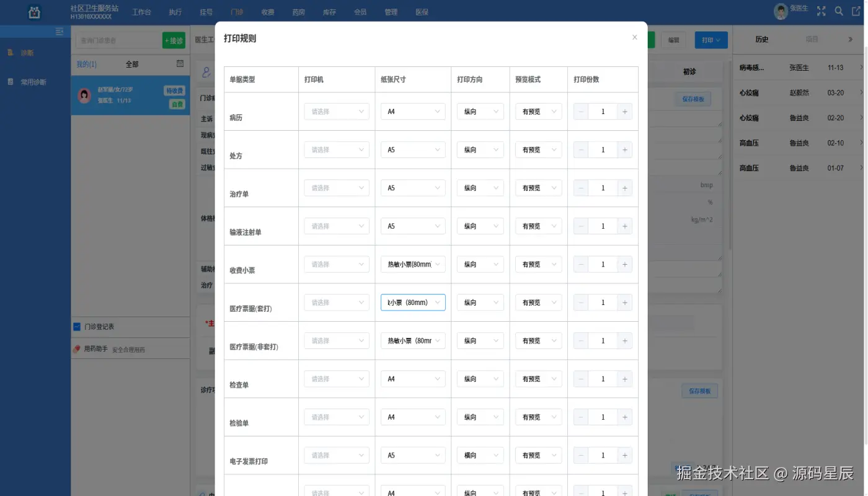Decrease print copies for 病历
The height and width of the screenshot is (496, 868).
pyautogui.click(x=581, y=112)
